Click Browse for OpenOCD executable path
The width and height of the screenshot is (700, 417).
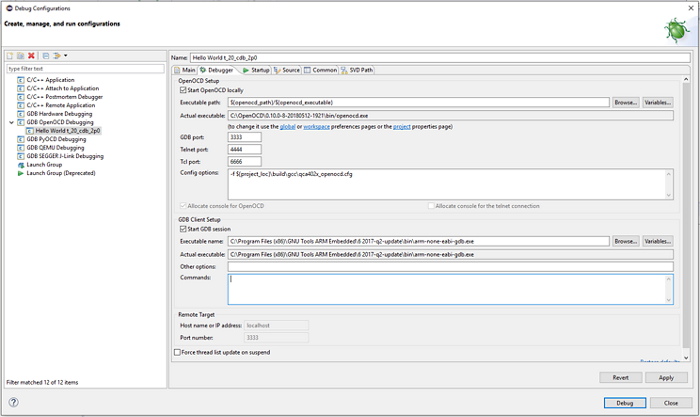(x=626, y=103)
